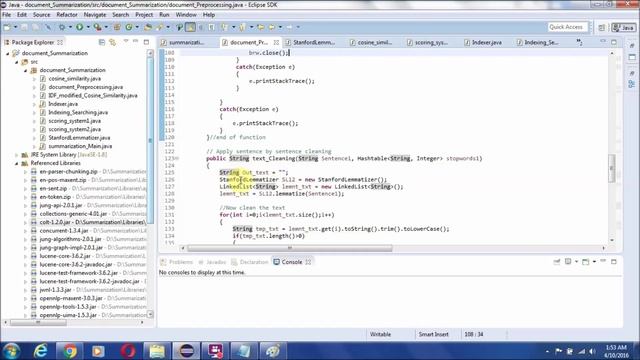
Task: Click the green Run button in toolbar
Action: pos(80,27)
